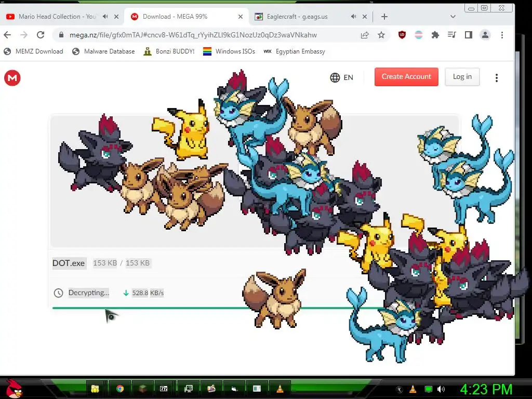Screen dimensions: 532x399
Task: Switch to the Eaglercraft tab
Action: [297, 16]
